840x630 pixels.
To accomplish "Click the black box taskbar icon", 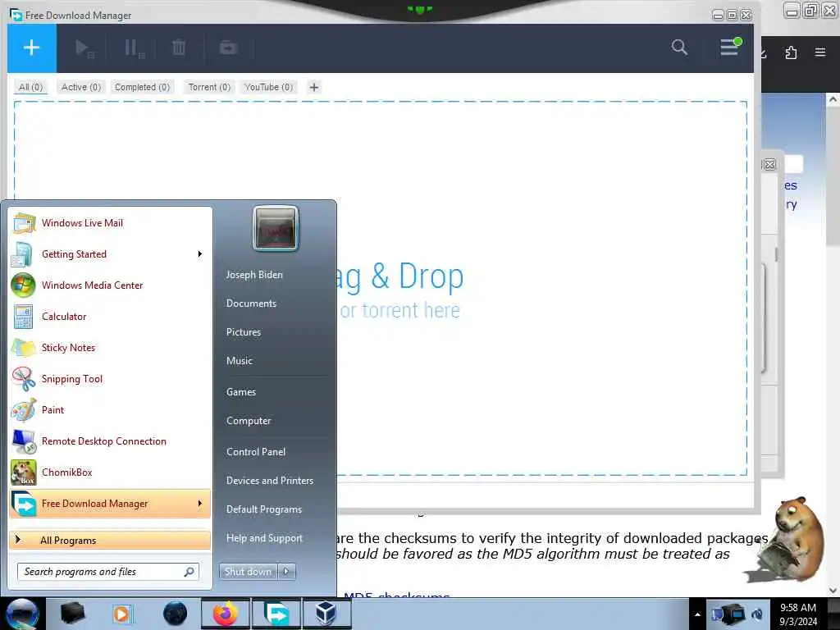I will click(x=72, y=614).
